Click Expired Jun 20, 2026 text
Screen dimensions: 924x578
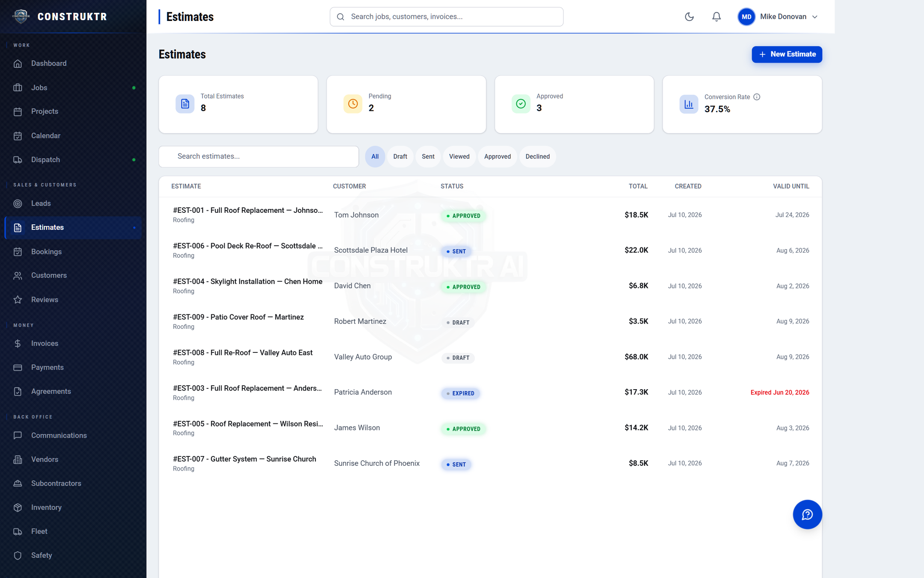pyautogui.click(x=779, y=392)
